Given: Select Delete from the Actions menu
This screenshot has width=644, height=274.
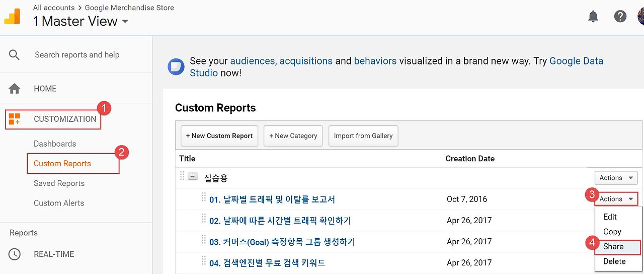Looking at the screenshot, I should tap(614, 261).
